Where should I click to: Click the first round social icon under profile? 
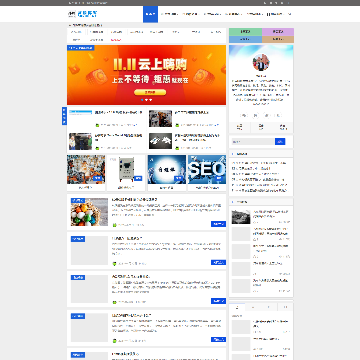(244, 115)
